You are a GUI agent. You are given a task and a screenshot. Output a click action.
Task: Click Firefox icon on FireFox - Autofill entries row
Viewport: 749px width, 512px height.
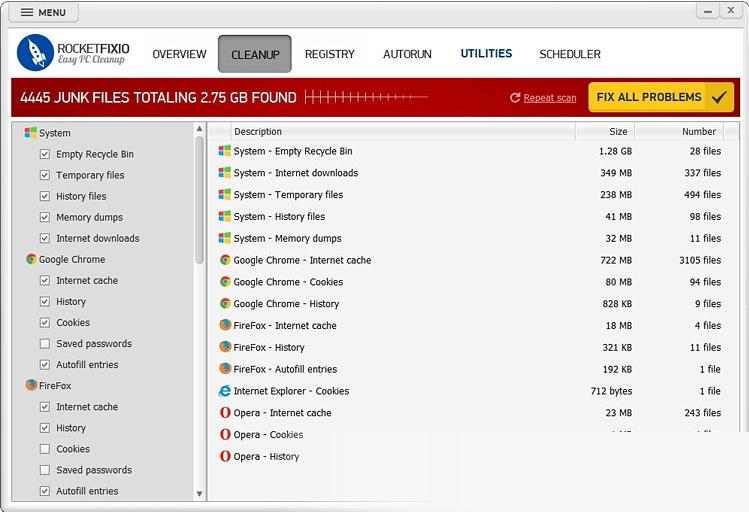point(225,369)
